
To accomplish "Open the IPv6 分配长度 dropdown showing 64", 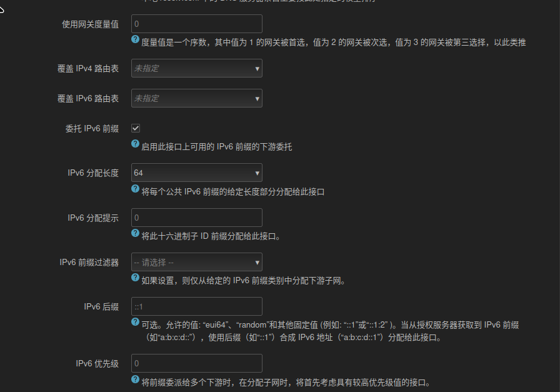I will pyautogui.click(x=196, y=173).
